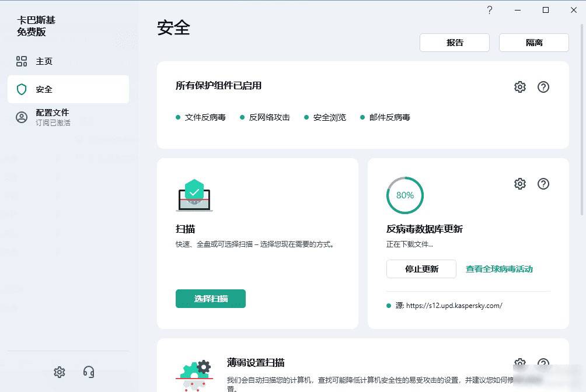Click 正在下载文件 status text
586x392 pixels.
pos(410,244)
